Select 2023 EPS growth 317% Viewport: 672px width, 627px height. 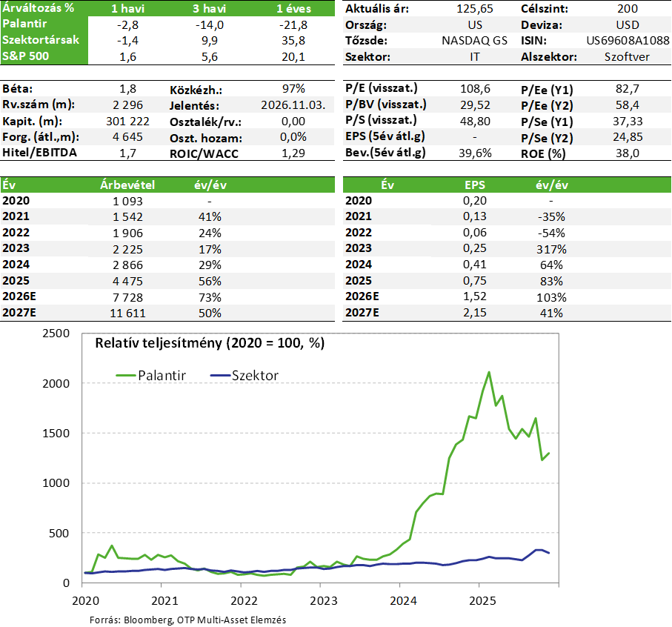point(551,249)
